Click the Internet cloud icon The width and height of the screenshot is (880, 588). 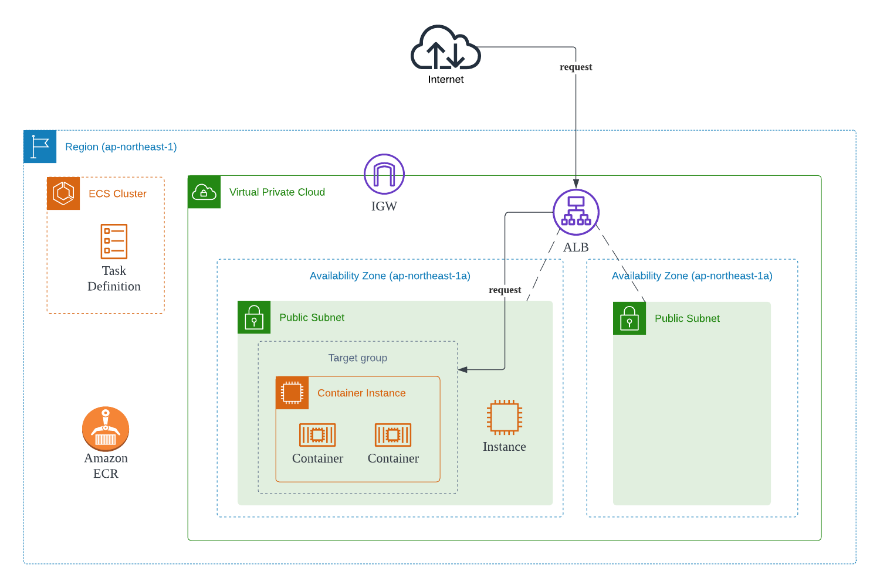click(x=446, y=47)
